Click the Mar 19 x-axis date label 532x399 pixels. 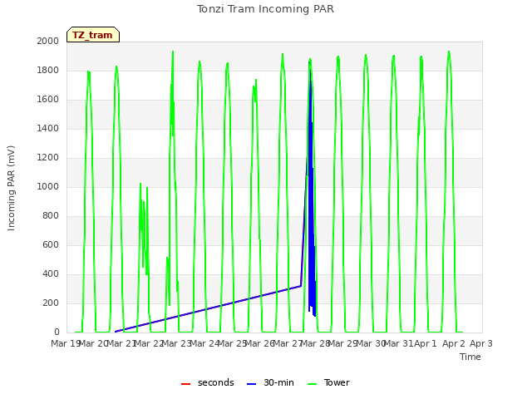point(65,343)
